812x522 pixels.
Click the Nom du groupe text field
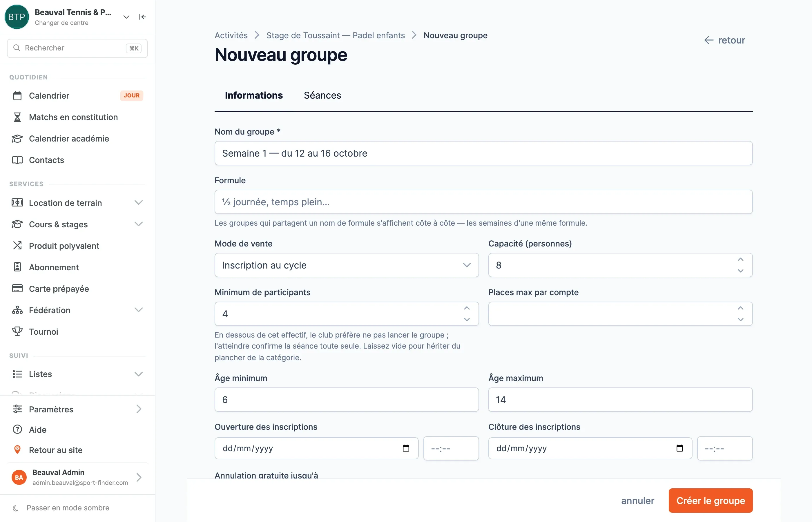click(483, 153)
